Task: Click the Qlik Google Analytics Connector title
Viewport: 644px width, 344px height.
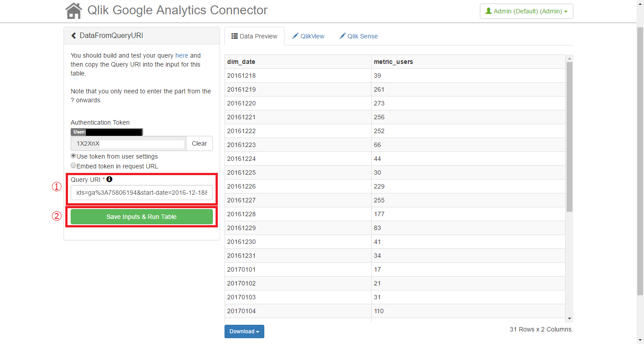Action: (177, 10)
